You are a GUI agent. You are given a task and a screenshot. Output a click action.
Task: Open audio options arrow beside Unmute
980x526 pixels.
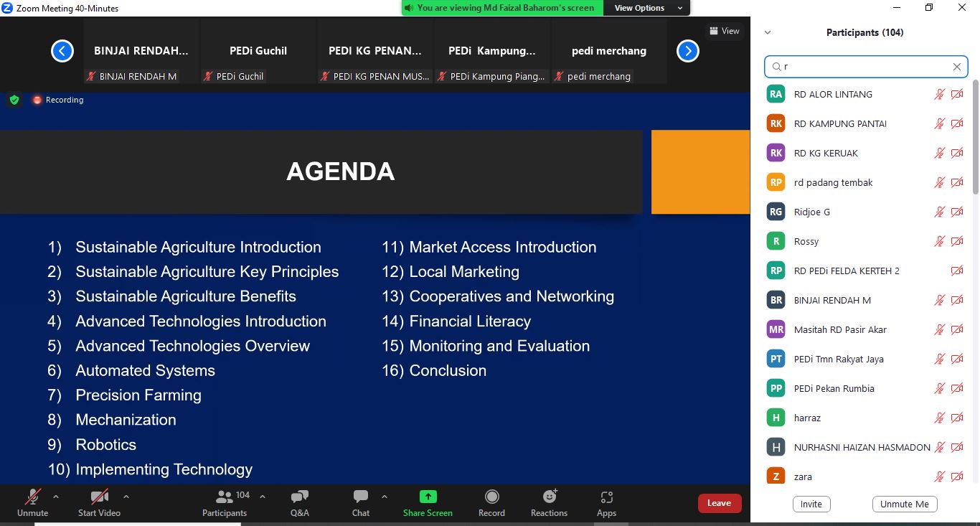[x=56, y=497]
